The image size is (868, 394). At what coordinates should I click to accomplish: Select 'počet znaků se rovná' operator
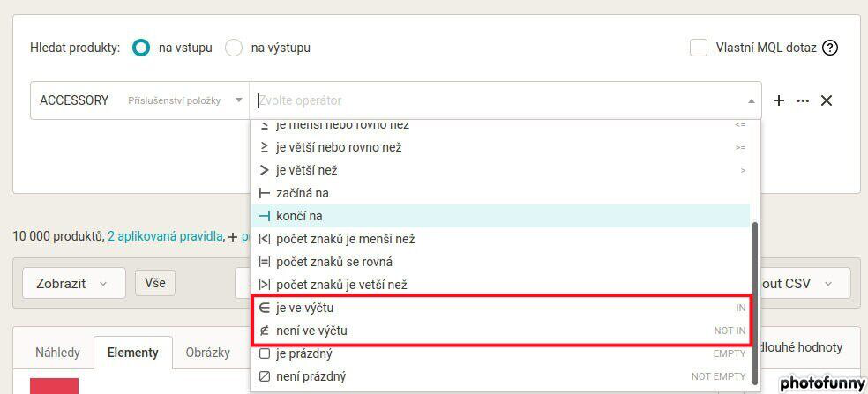(x=500, y=262)
